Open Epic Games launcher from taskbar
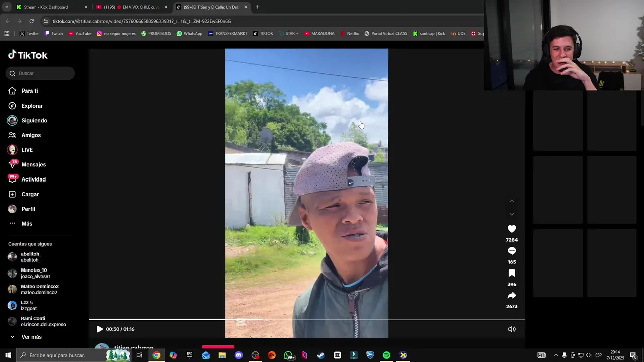Screen dimensions: 644x362 pos(189,355)
